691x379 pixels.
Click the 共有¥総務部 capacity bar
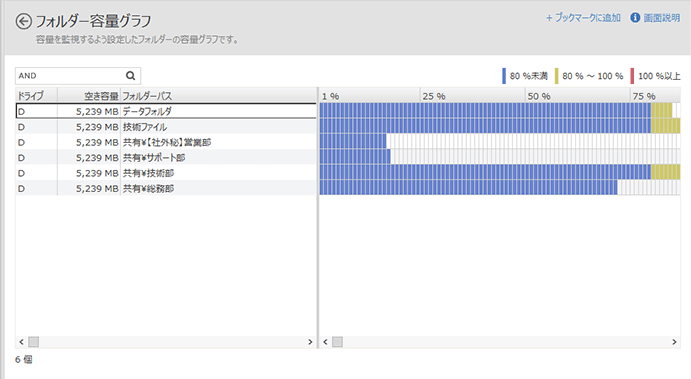point(468,188)
